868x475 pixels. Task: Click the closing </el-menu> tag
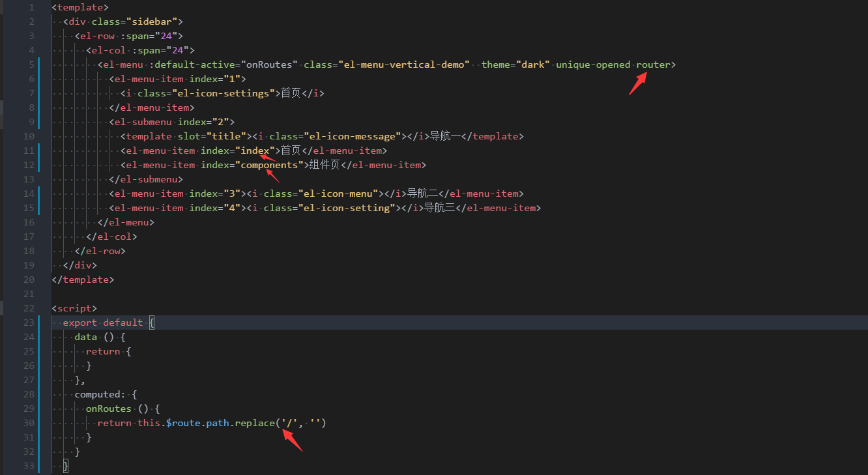click(126, 222)
